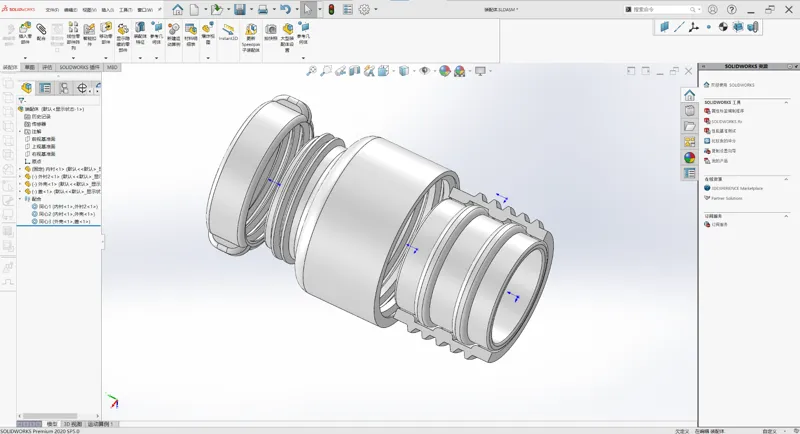Select Linear Component Pattern tool
The width and height of the screenshot is (800, 434).
73,36
